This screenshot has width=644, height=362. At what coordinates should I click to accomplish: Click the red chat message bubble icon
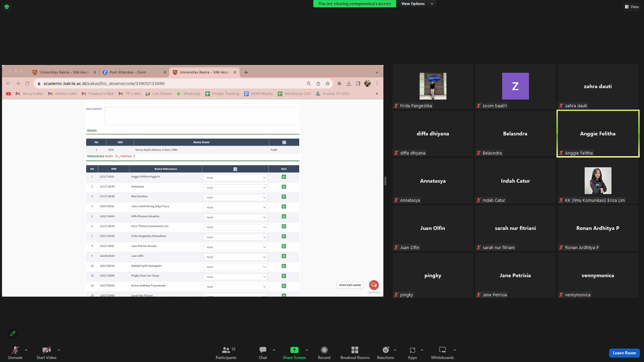click(374, 285)
